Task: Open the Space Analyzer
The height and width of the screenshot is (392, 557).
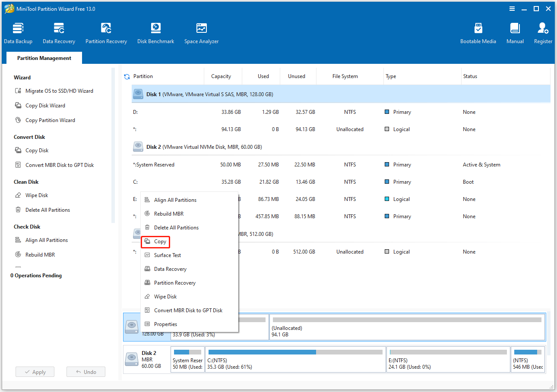Action: (x=201, y=32)
